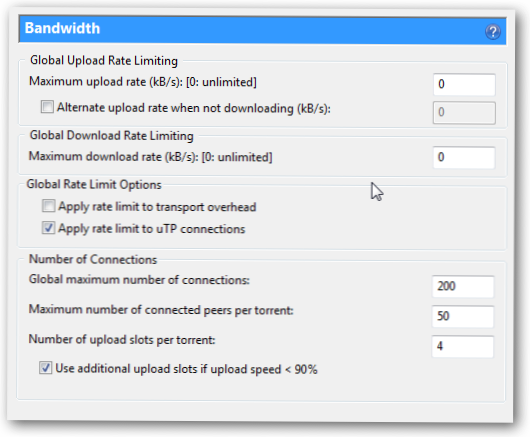Click the Maximum number of connected peers label
530x437 pixels.
point(161,310)
